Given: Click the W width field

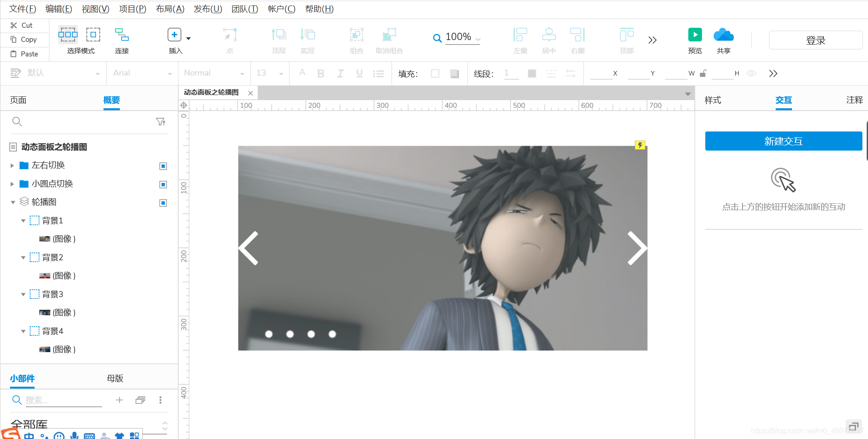Looking at the screenshot, I should point(676,73).
